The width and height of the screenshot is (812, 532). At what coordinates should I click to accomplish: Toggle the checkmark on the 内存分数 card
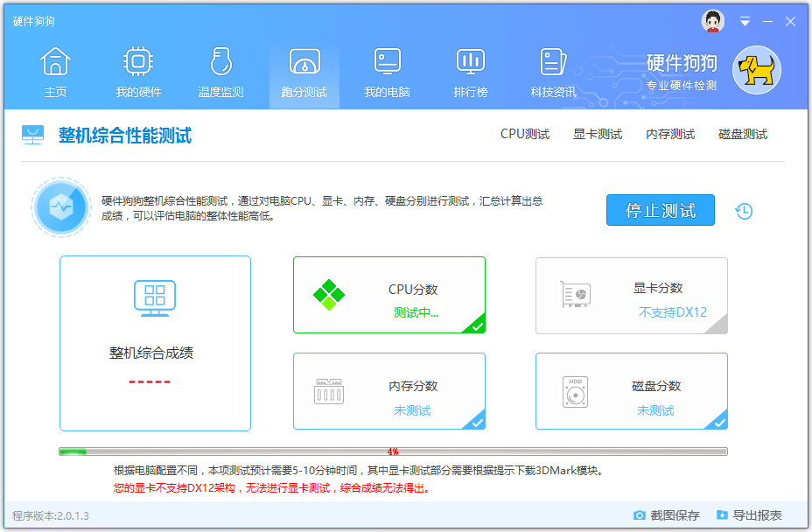(479, 424)
